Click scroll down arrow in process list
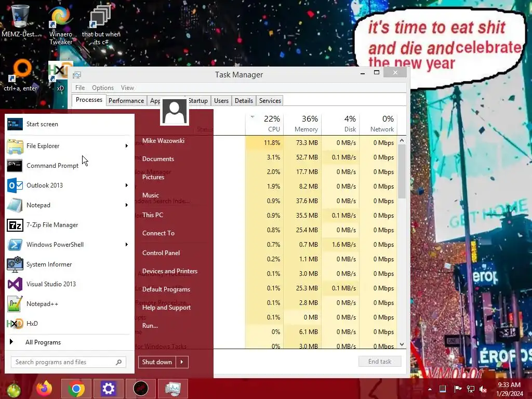Screen dimensions: 532x399 [402, 344]
